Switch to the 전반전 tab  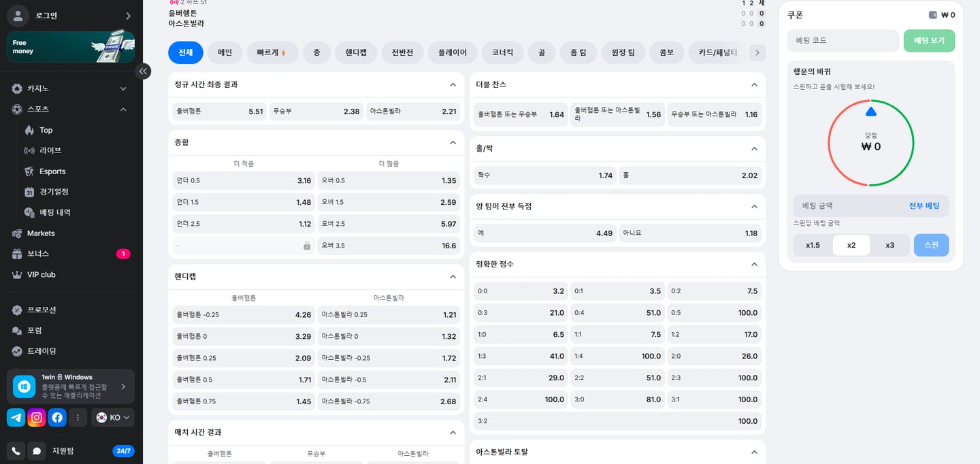[402, 52]
